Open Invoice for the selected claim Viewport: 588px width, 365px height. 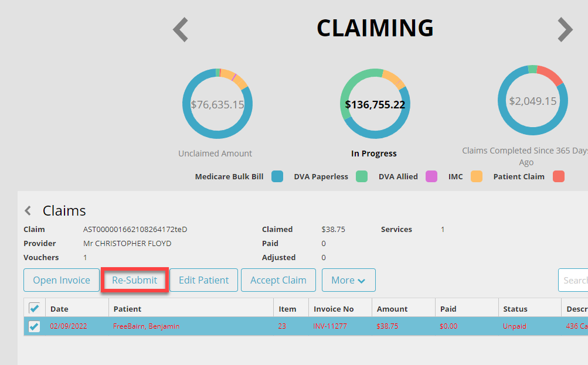pos(62,280)
